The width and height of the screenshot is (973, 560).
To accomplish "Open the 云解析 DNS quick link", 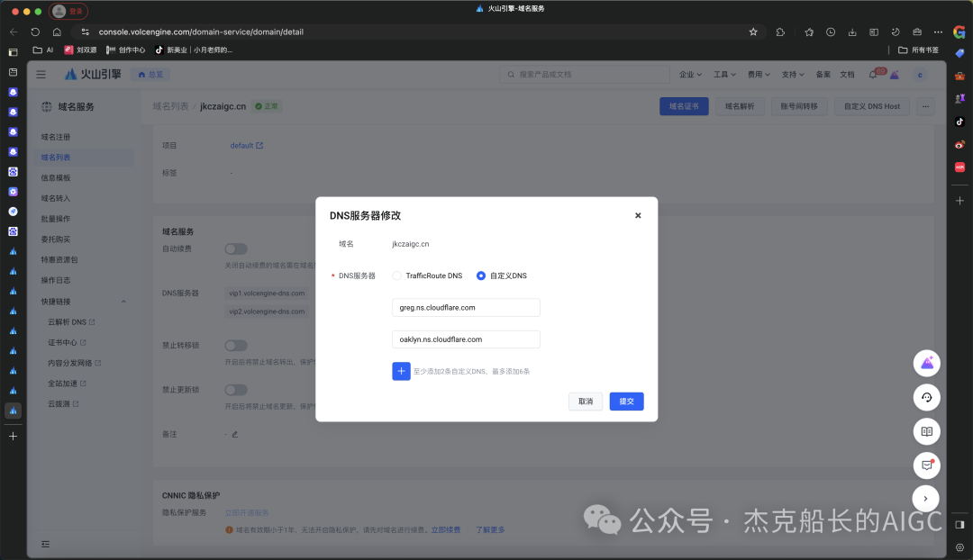I will tap(71, 322).
